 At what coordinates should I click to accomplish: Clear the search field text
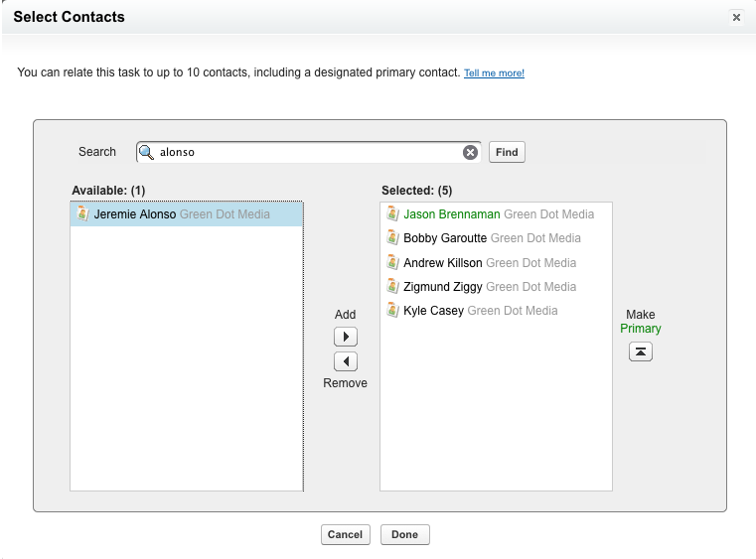pyautogui.click(x=470, y=152)
